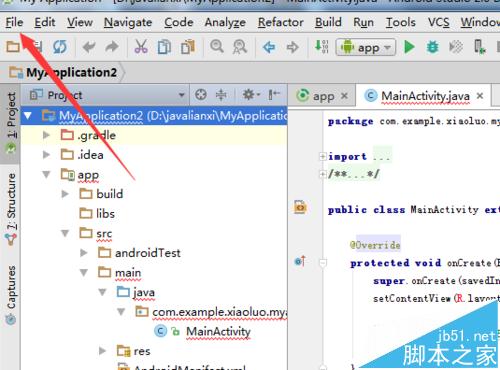Open the Run menu
The height and width of the screenshot is (370, 500).
tap(363, 22)
